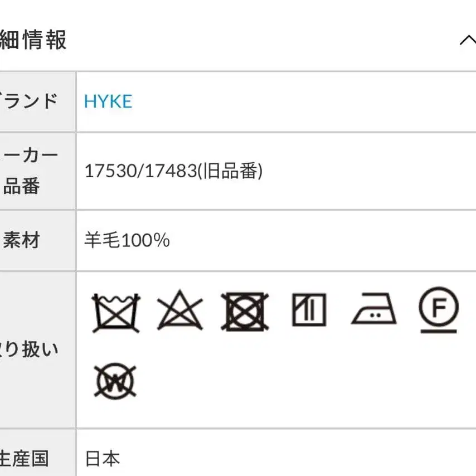Click the do-not-wash care symbol

click(x=116, y=311)
